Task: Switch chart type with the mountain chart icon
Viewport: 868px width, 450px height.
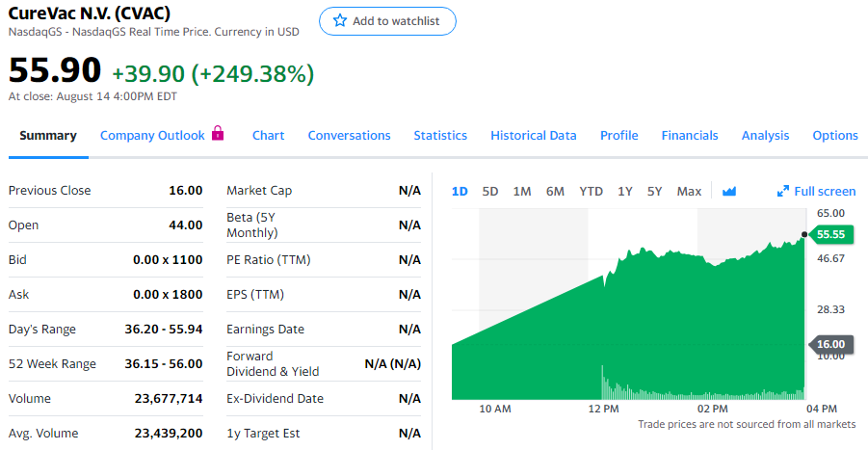Action: click(729, 192)
